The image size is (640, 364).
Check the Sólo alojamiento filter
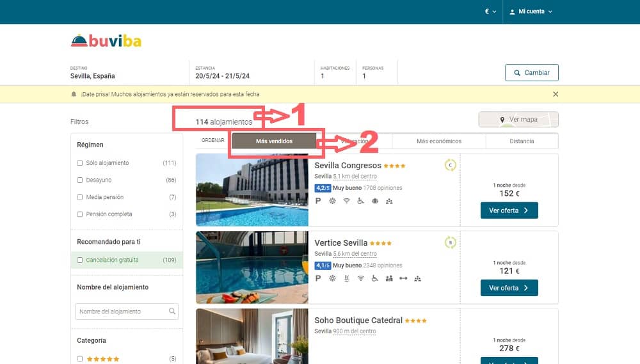tap(79, 163)
